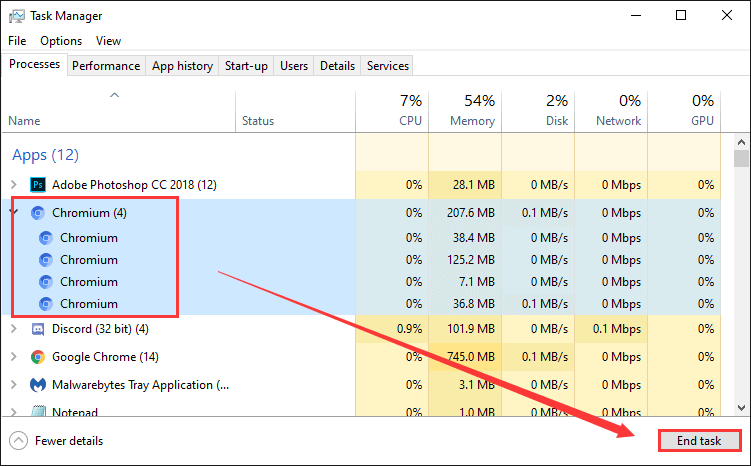Select the Processes tab
Screen dimensions: 751x466
click(x=34, y=64)
